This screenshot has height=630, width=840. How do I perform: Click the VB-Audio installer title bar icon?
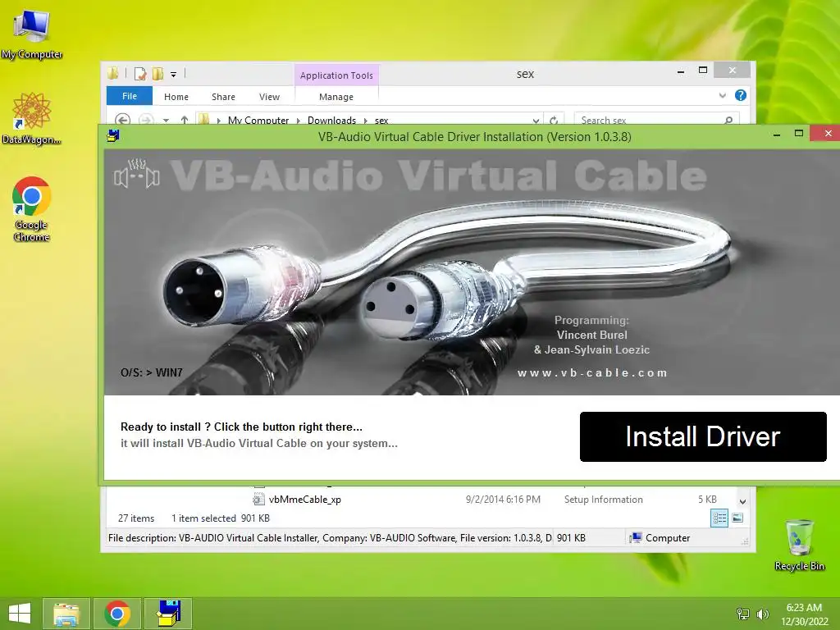(113, 136)
